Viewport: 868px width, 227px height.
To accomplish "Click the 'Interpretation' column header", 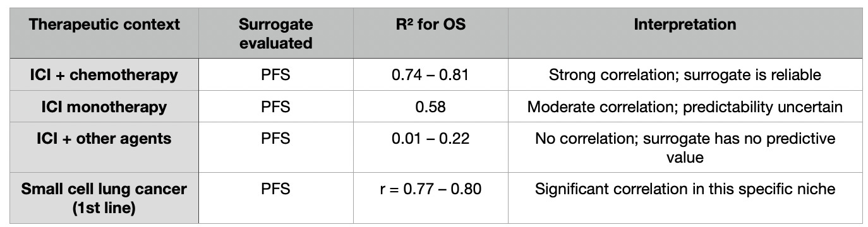I will pos(684,33).
